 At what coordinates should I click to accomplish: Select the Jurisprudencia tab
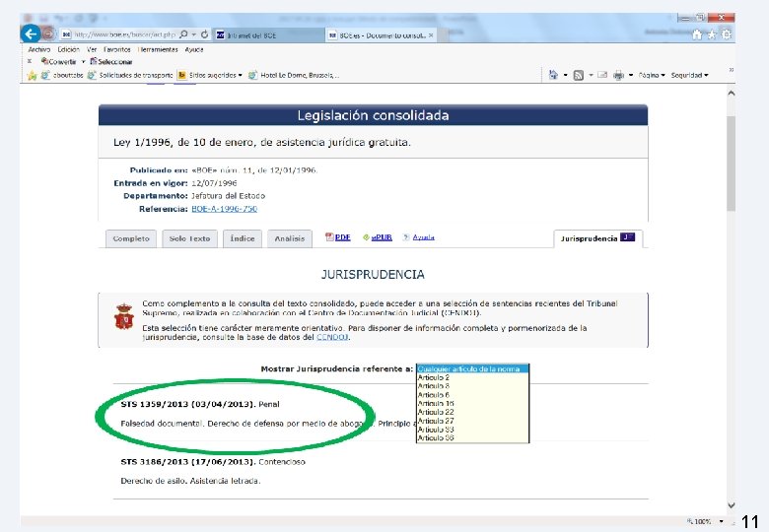[x=597, y=238]
